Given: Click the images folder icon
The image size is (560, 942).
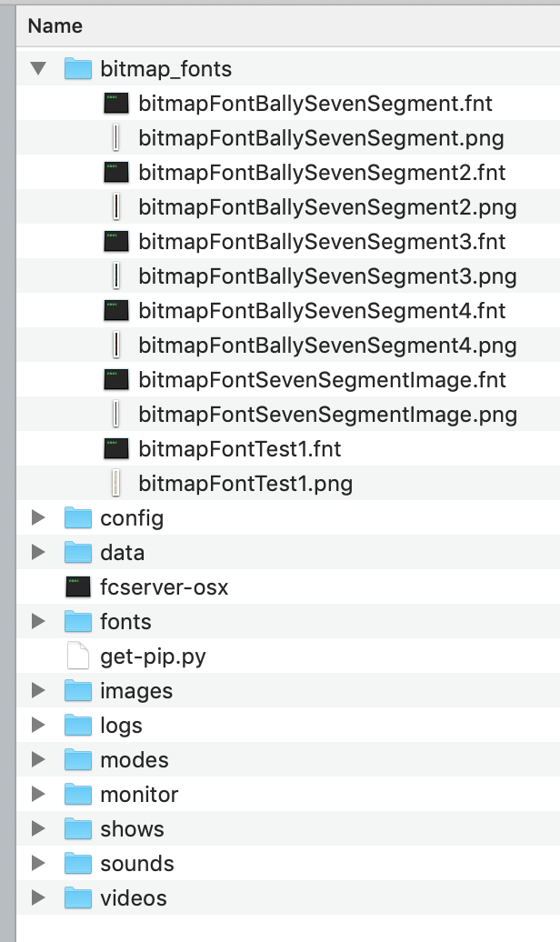Looking at the screenshot, I should 78,691.
